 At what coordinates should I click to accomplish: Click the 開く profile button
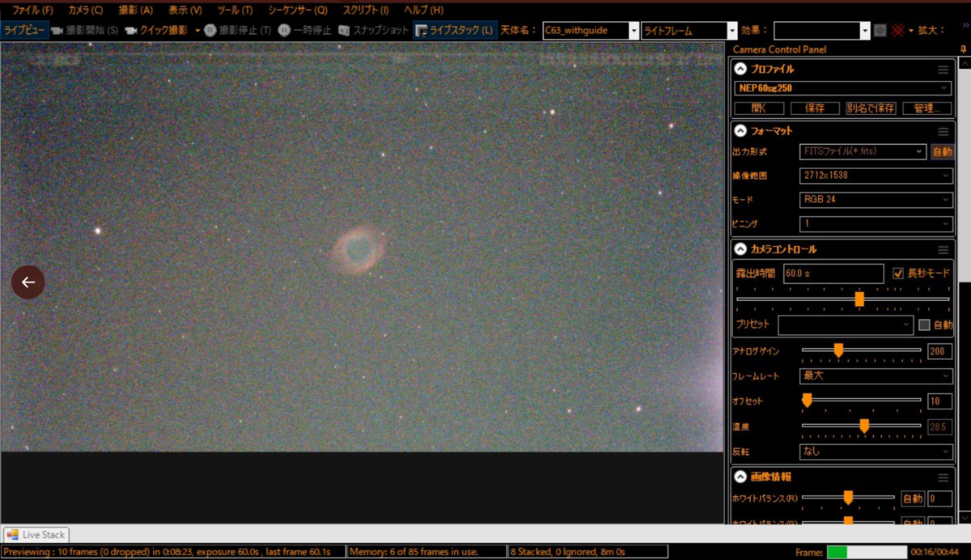click(759, 108)
